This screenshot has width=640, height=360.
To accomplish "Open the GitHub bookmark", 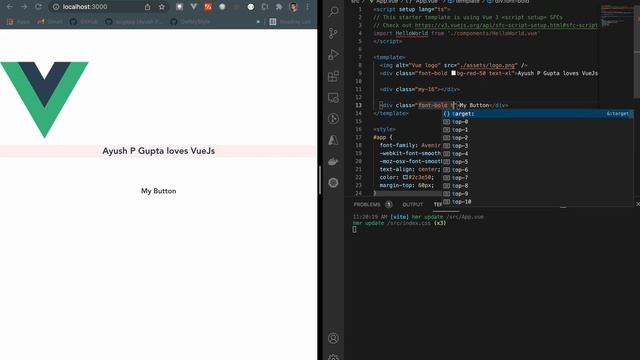I will (x=84, y=22).
